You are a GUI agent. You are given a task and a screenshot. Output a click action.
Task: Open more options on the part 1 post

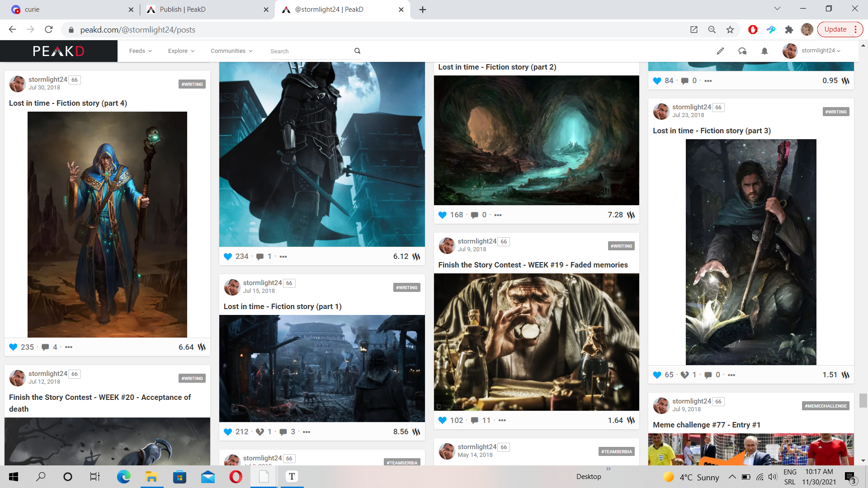[307, 432]
